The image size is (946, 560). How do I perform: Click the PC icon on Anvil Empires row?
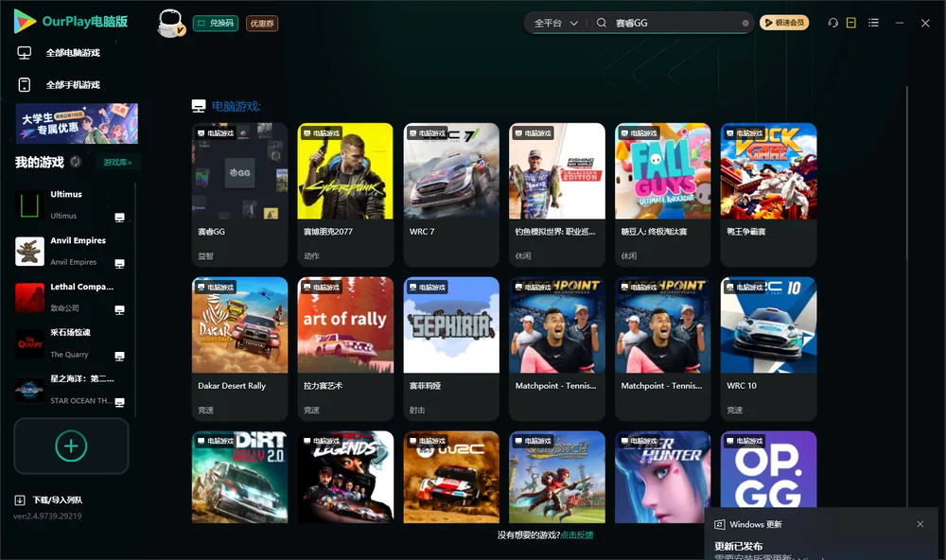[119, 264]
